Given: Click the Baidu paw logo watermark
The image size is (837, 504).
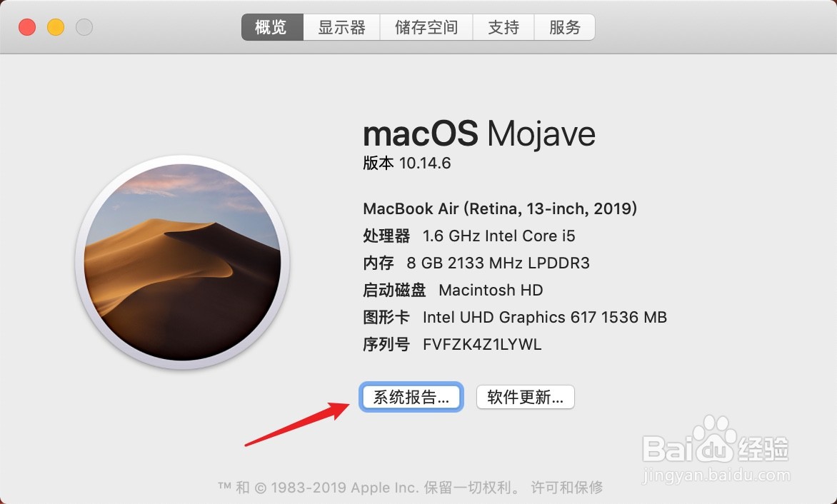Looking at the screenshot, I should point(716,438).
